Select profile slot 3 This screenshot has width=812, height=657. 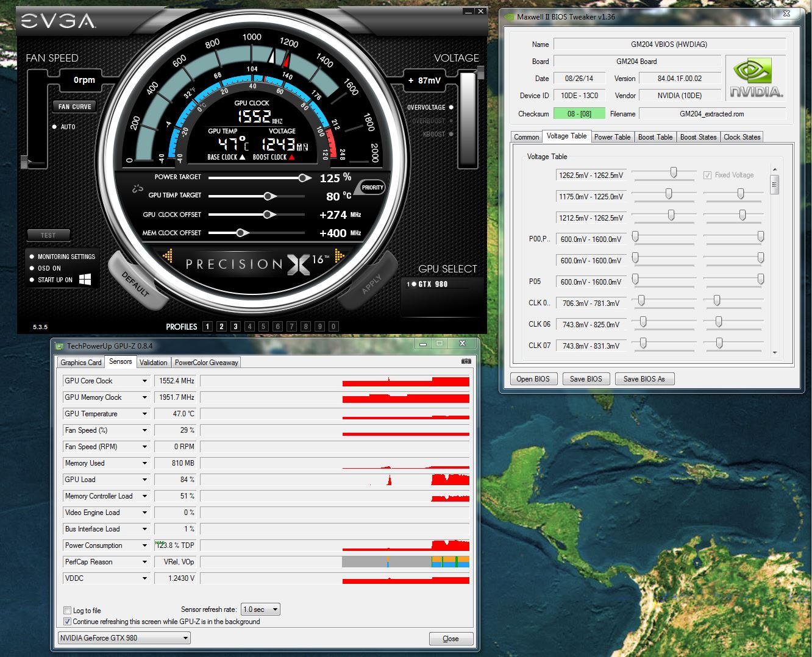point(235,327)
